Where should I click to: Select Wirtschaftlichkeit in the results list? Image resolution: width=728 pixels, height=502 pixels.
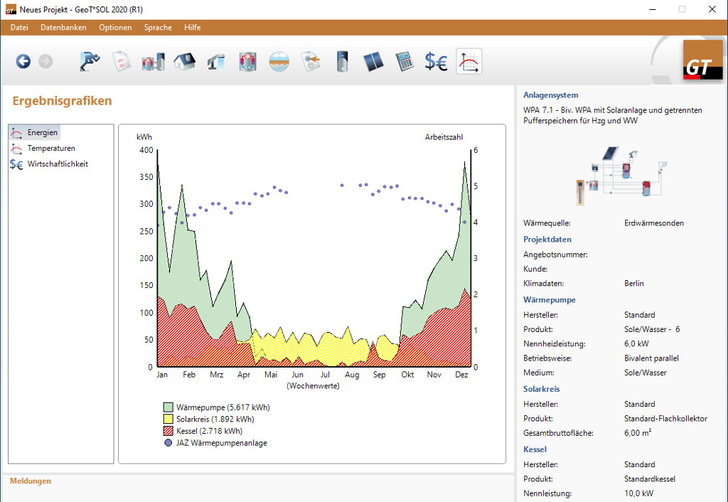[x=60, y=163]
